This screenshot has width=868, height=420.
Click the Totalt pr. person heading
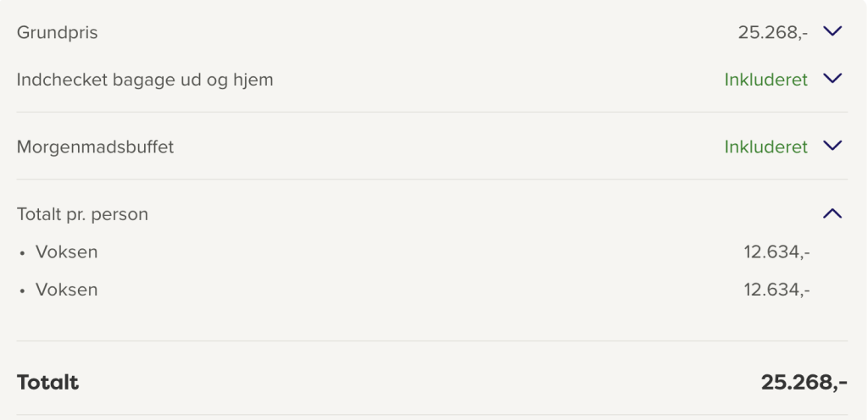pos(82,214)
